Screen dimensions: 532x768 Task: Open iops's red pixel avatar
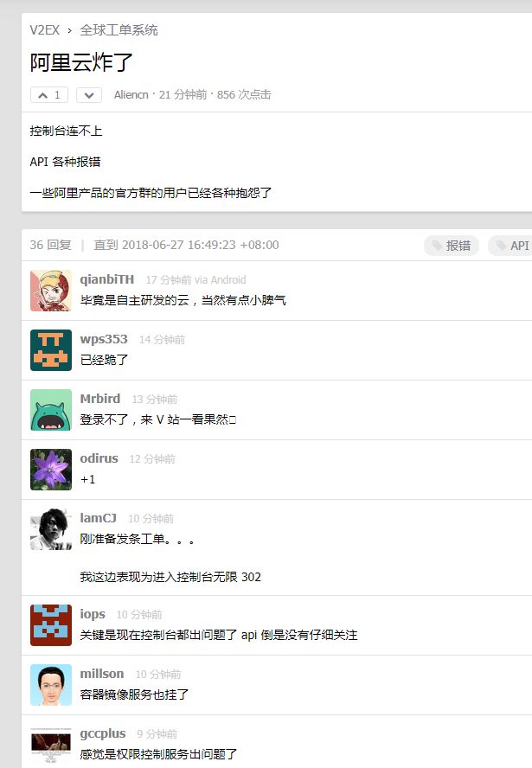coord(51,625)
